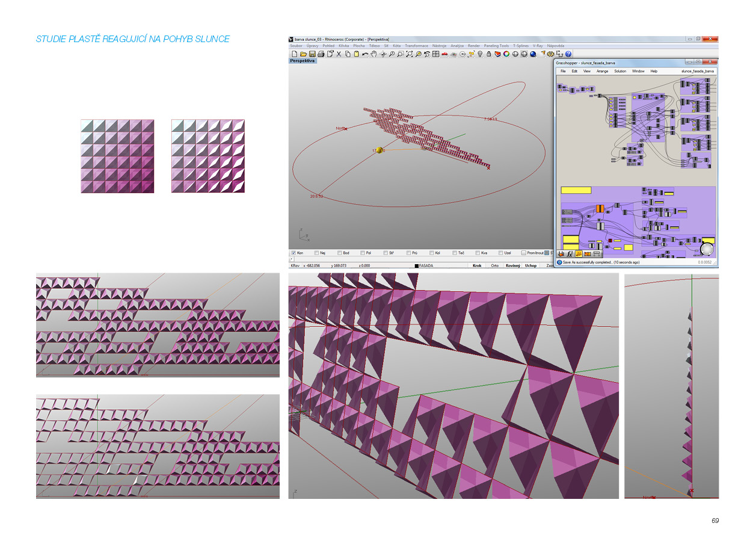Open the Analýza menu

pyautogui.click(x=457, y=46)
